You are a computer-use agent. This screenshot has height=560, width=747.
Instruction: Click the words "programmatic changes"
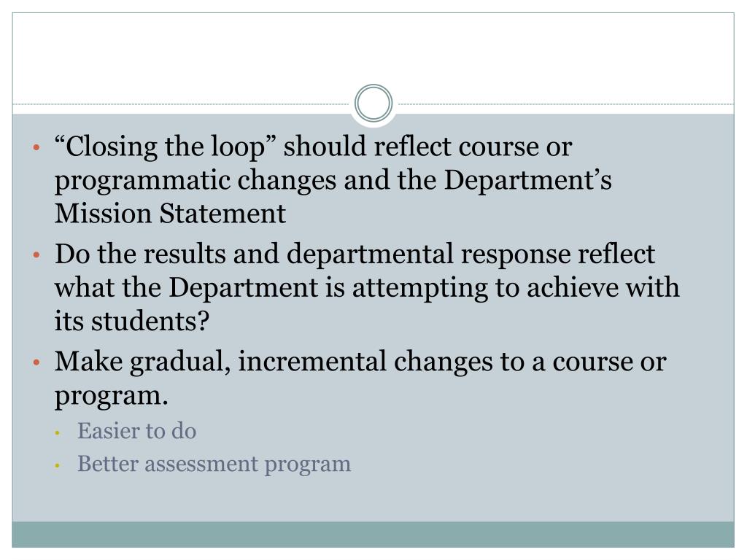point(196,181)
